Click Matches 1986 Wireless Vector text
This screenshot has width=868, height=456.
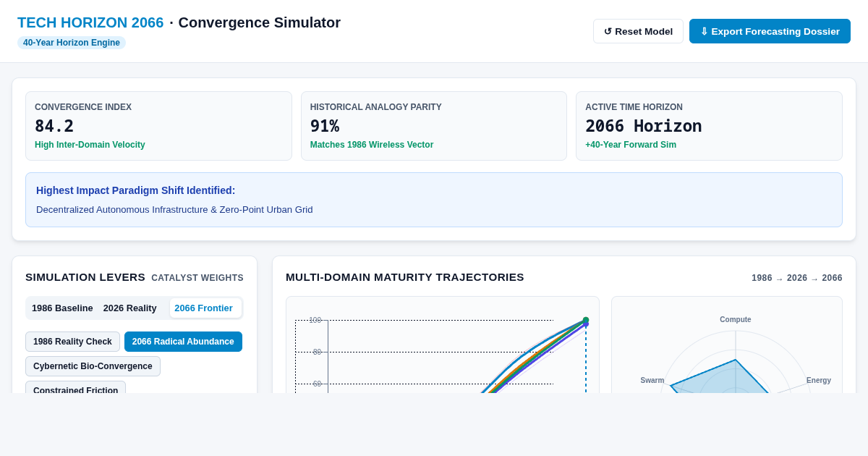pyautogui.click(x=372, y=145)
